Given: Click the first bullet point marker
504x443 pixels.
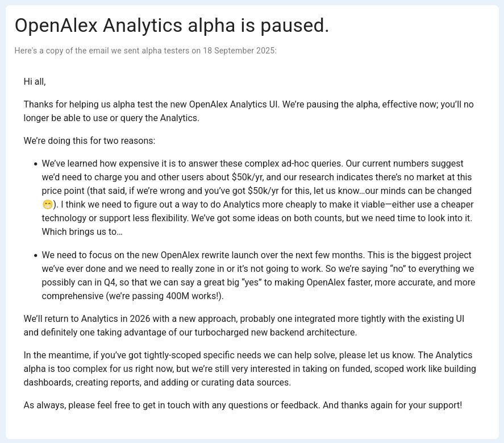Looking at the screenshot, I should pyautogui.click(x=36, y=164).
